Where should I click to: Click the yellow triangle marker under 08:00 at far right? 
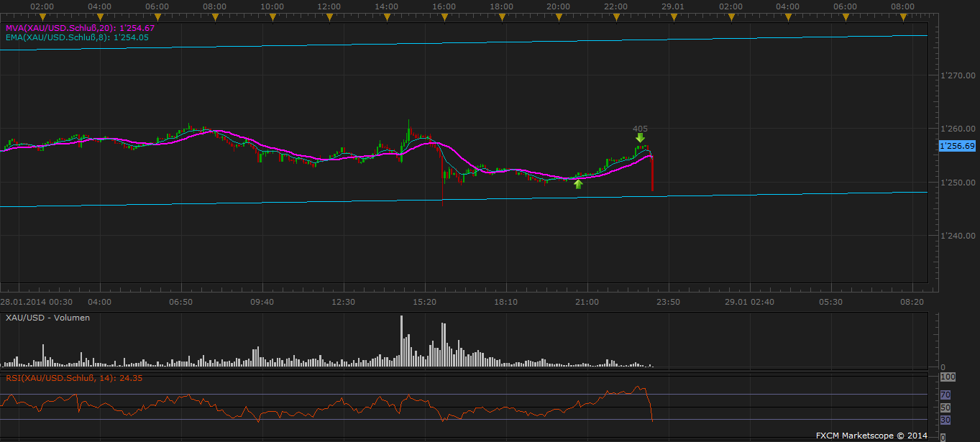902,15
